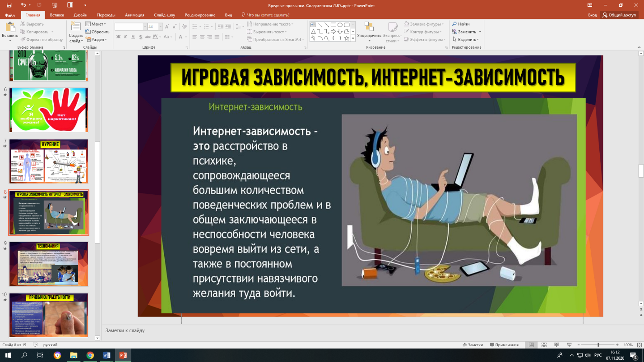Toggle Strikethrough (abc) formatting
Screen dimensions: 644x362
click(x=148, y=37)
